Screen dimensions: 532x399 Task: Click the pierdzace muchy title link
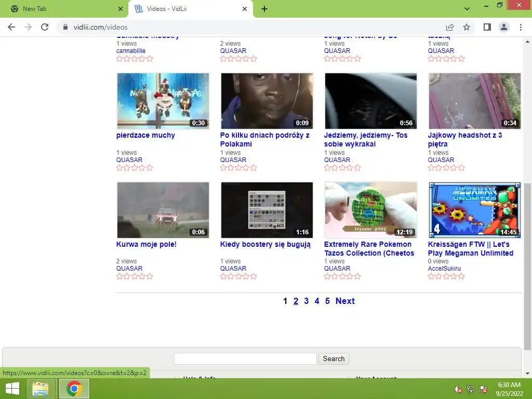[145, 135]
